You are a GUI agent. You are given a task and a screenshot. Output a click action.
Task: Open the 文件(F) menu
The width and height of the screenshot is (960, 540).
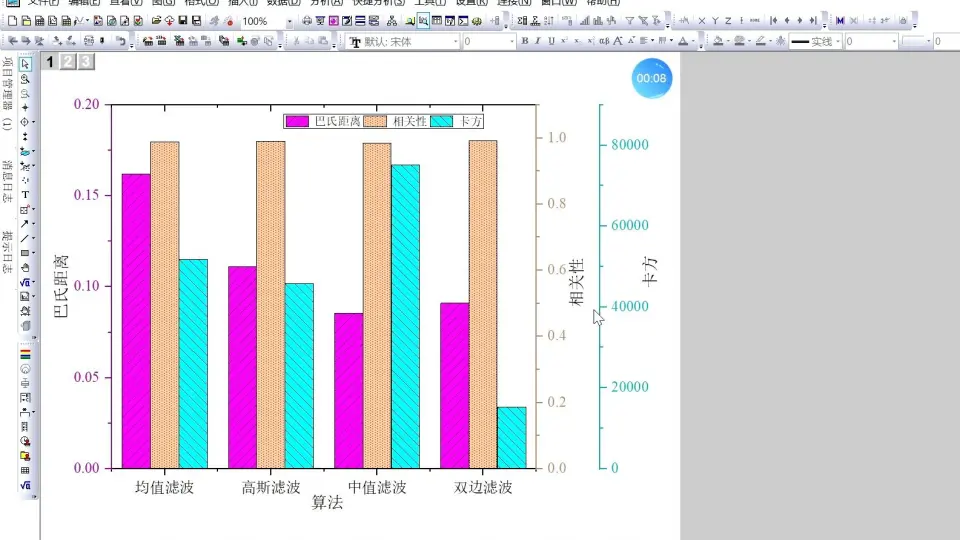coord(43,2)
